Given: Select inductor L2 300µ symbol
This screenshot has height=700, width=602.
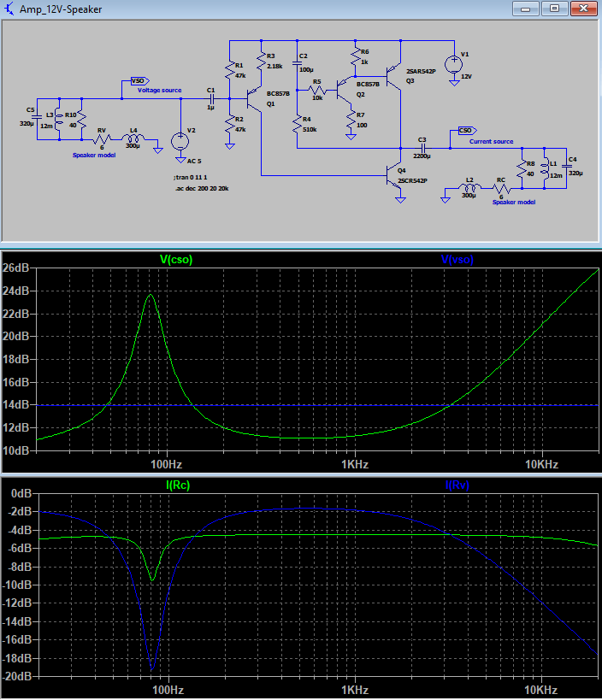Looking at the screenshot, I should click(x=469, y=187).
